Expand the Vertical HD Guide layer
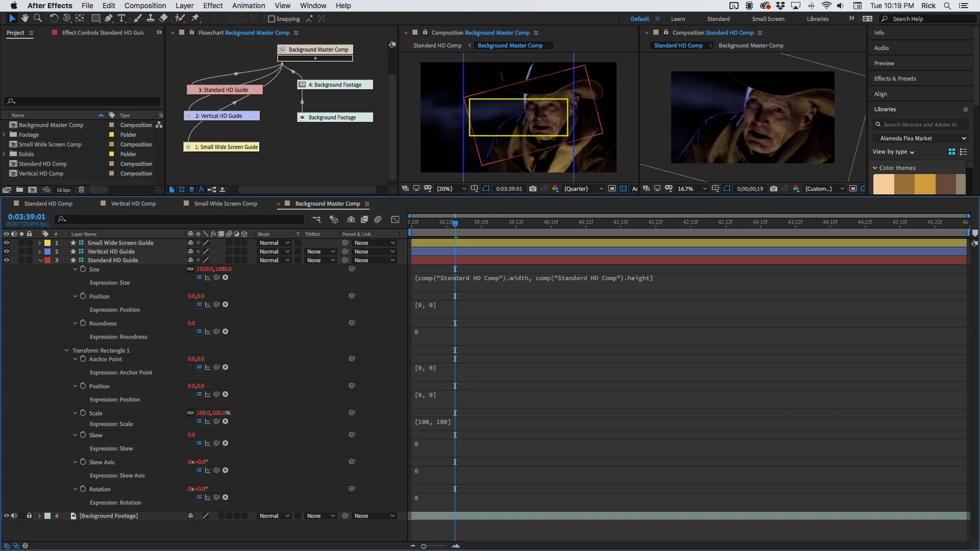The height and width of the screenshot is (551, 980). point(40,252)
